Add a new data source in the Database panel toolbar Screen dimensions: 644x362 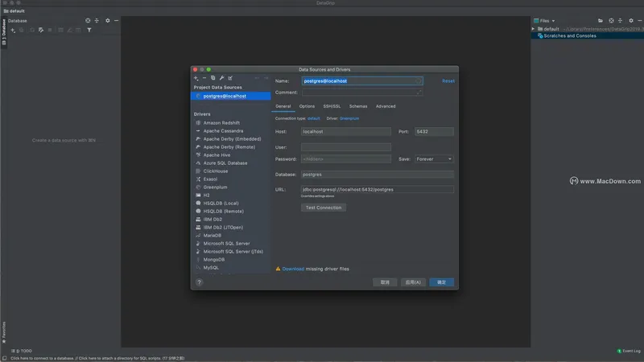point(13,31)
